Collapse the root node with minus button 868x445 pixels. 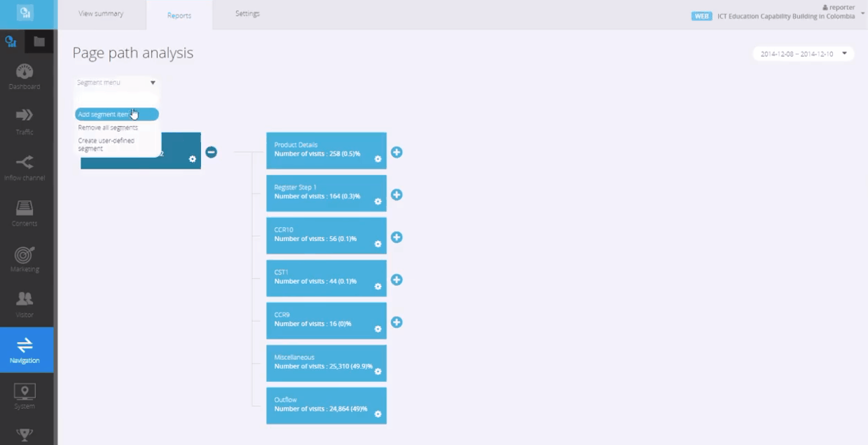pyautogui.click(x=211, y=152)
